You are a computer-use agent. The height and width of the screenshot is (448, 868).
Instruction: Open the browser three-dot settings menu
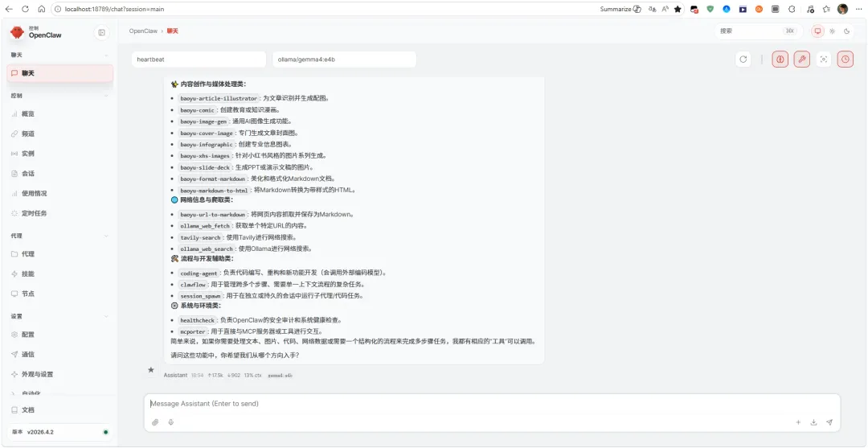click(858, 9)
